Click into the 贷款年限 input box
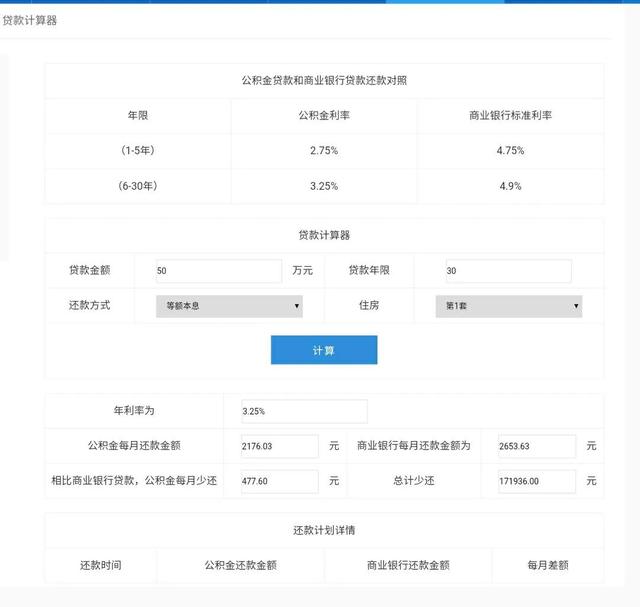640x607 pixels. point(508,271)
